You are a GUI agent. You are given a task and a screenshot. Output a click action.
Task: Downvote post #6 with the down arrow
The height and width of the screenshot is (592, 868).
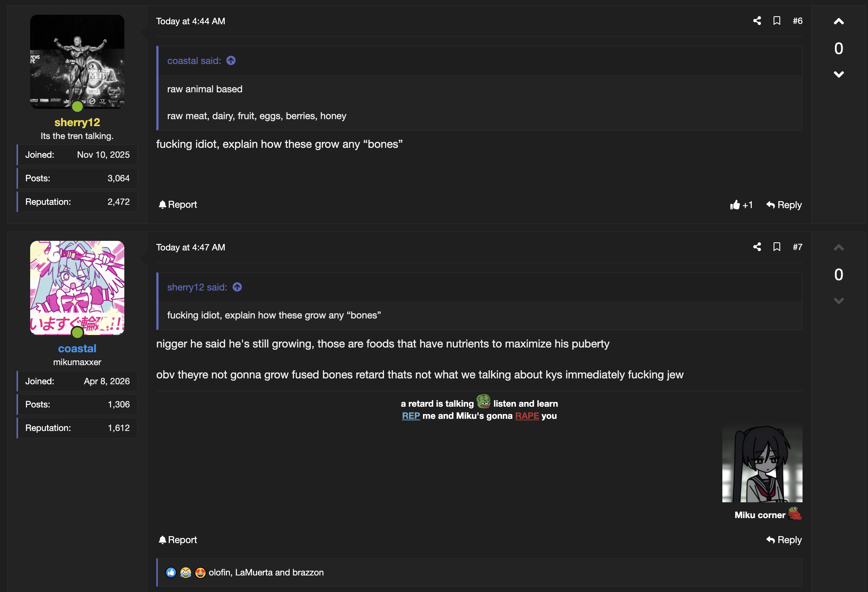tap(839, 74)
